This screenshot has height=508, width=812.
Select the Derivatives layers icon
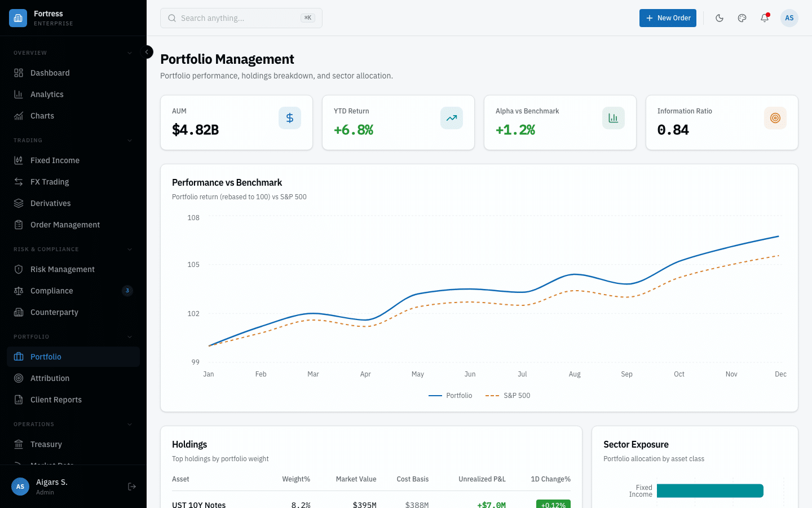click(x=19, y=203)
